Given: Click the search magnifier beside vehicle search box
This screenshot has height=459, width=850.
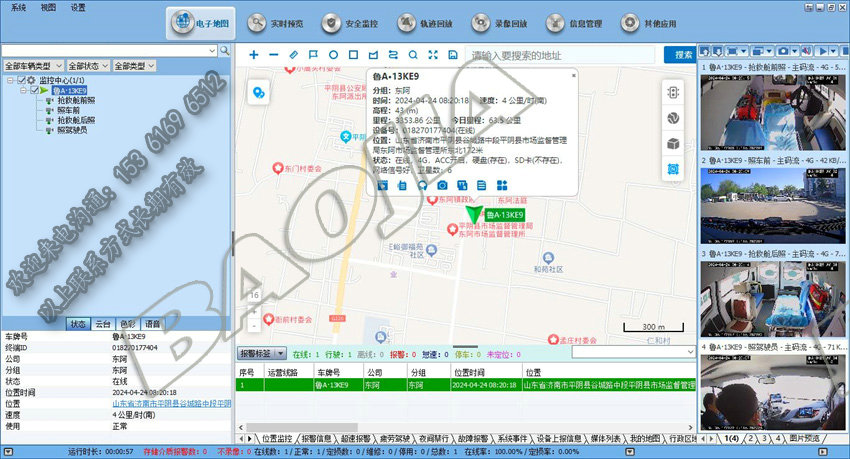Looking at the screenshot, I should [x=225, y=49].
